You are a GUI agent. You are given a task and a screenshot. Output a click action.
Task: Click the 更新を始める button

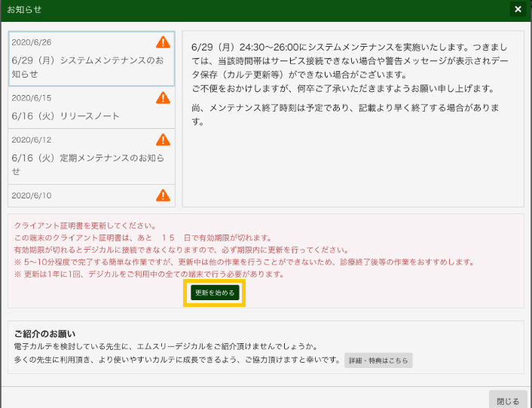coord(215,293)
